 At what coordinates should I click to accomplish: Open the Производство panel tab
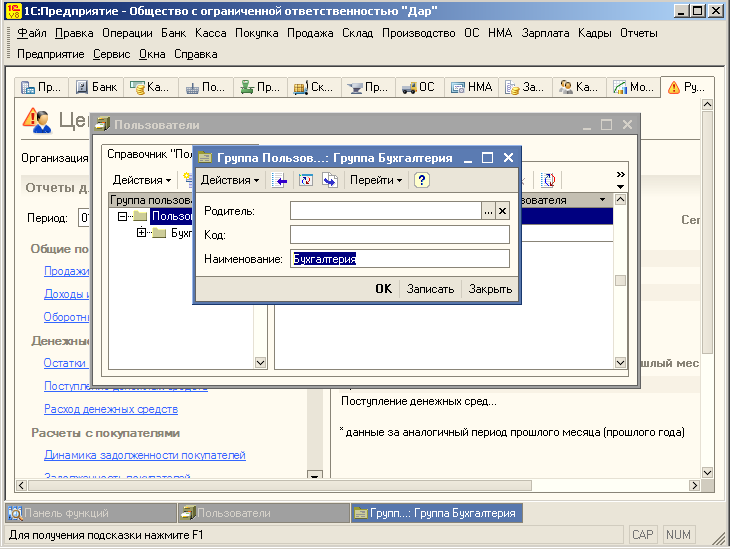(x=368, y=87)
